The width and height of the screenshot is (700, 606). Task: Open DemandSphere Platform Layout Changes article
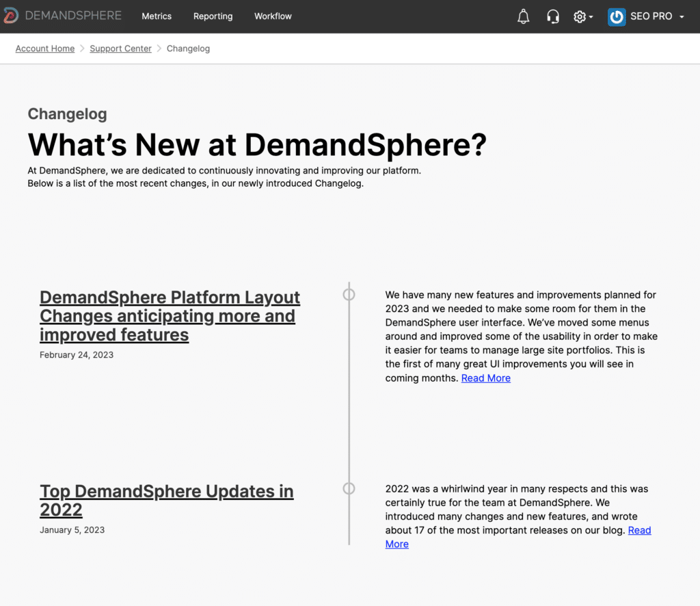pos(170,316)
